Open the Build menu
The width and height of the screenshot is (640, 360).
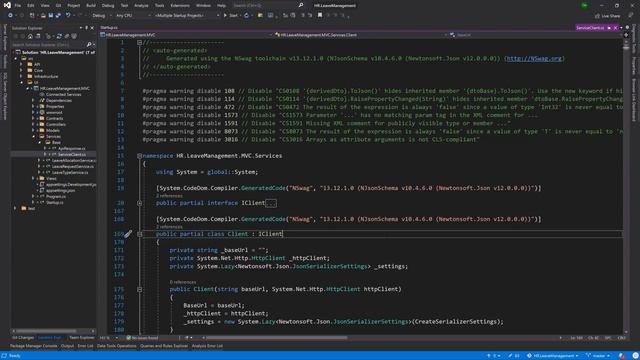(91, 5)
